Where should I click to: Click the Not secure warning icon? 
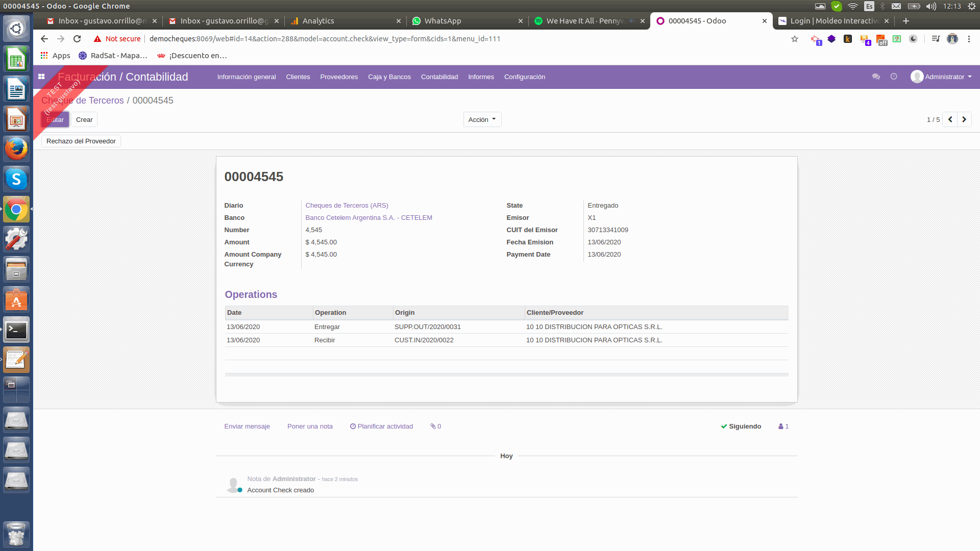(x=97, y=39)
